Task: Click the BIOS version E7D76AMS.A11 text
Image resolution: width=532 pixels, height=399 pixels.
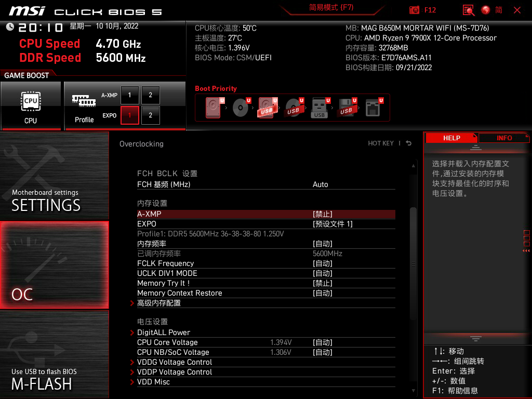Action: coord(406,58)
